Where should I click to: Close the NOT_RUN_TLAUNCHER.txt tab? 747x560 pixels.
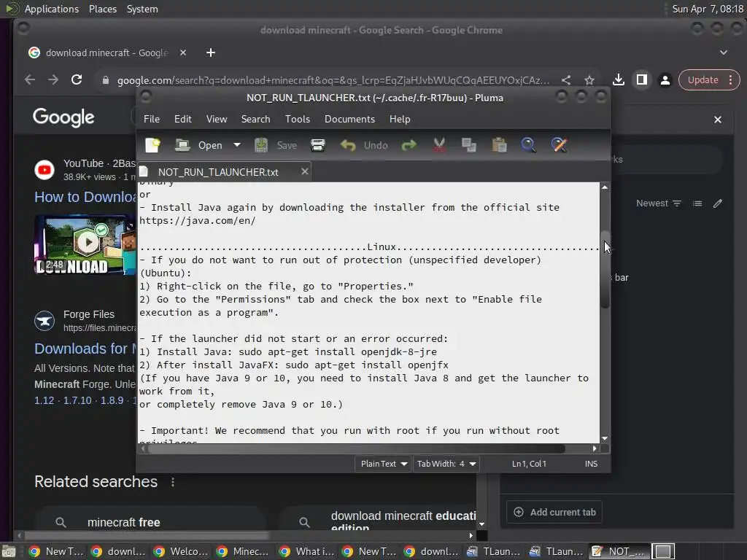click(x=305, y=171)
